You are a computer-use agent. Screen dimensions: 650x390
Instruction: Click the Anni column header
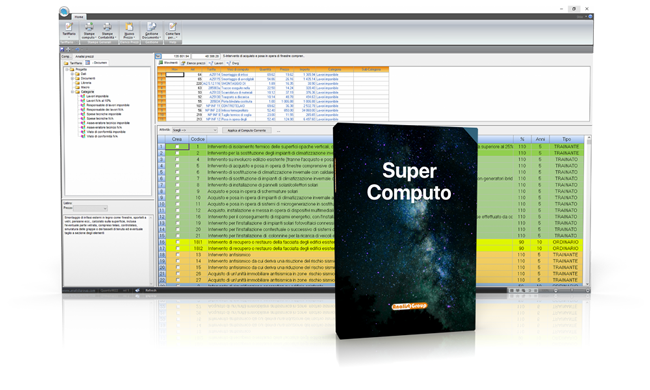point(540,139)
